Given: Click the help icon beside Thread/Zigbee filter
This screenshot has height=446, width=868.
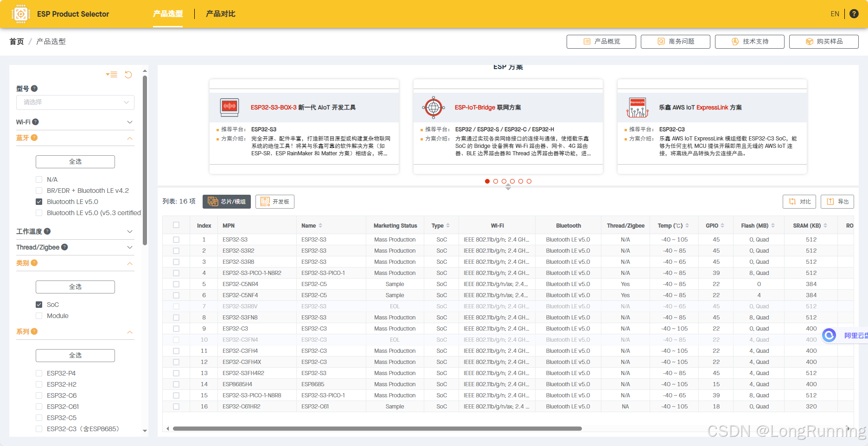Looking at the screenshot, I should tap(64, 247).
